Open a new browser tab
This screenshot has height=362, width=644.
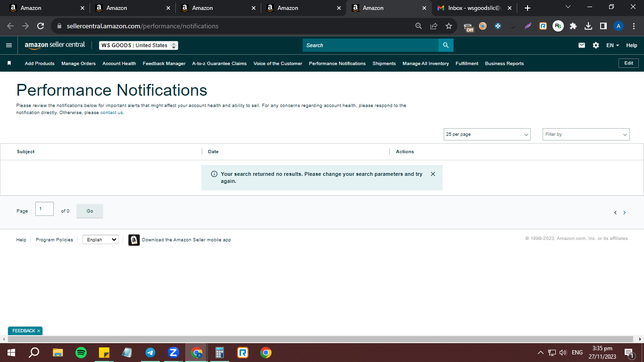(x=528, y=8)
